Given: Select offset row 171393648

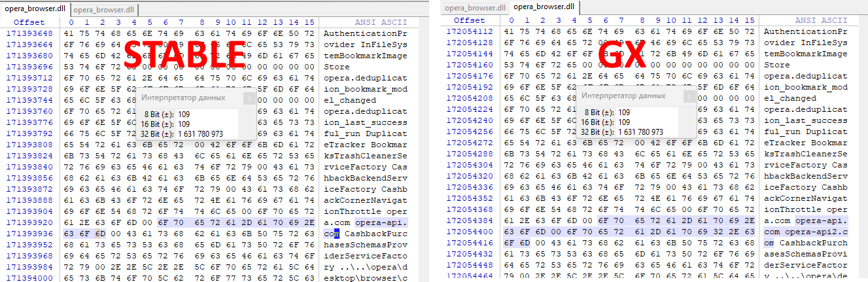Looking at the screenshot, I should coord(29,33).
